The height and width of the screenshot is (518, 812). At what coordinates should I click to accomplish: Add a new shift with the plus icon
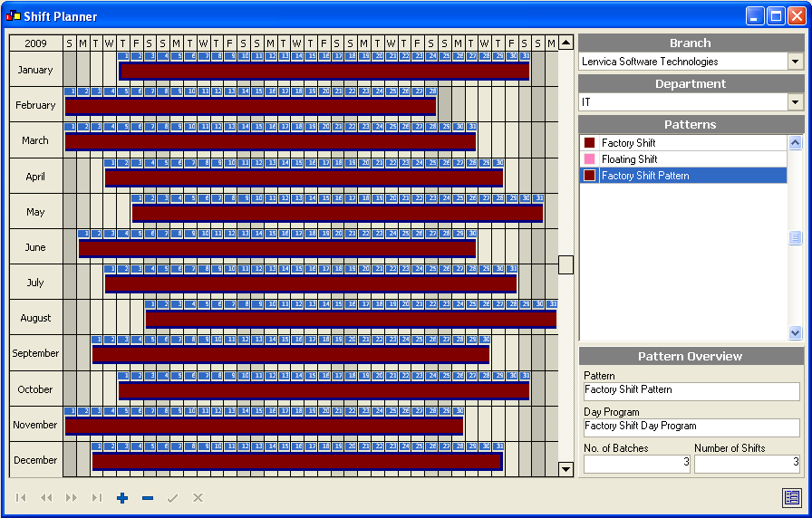[x=122, y=498]
